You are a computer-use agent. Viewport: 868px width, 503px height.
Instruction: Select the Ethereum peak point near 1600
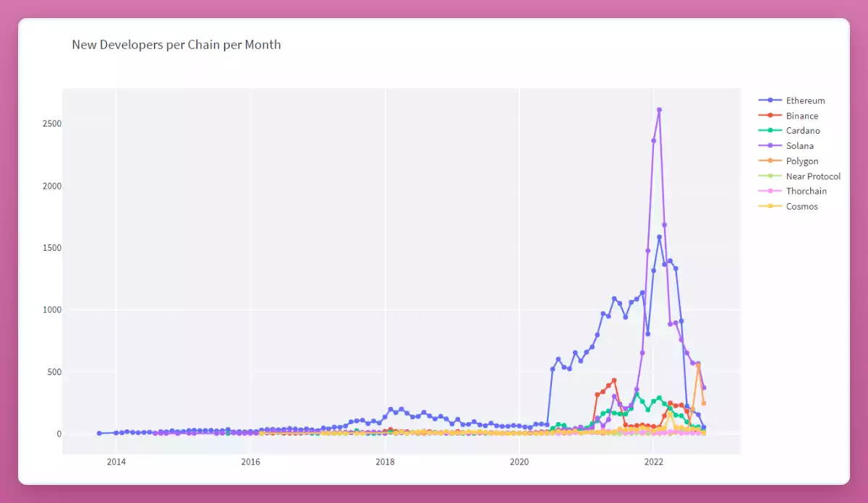[x=659, y=237]
